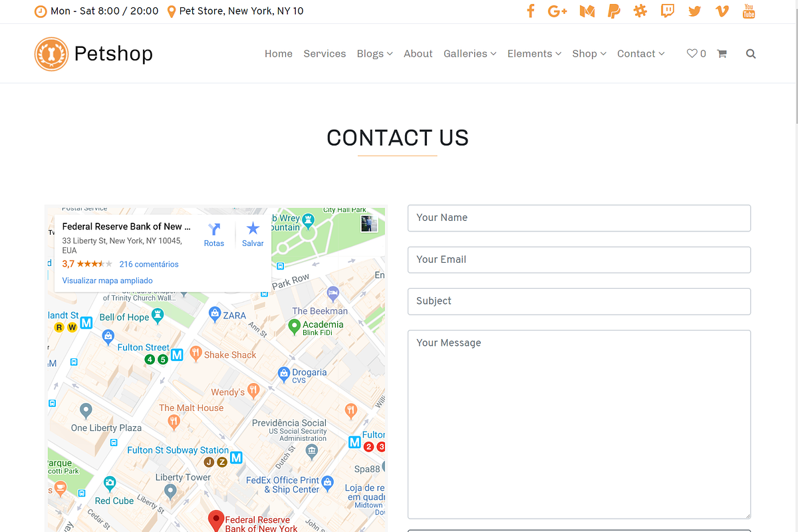
Task: Click the location pin beside Pet Store address
Action: click(172, 11)
